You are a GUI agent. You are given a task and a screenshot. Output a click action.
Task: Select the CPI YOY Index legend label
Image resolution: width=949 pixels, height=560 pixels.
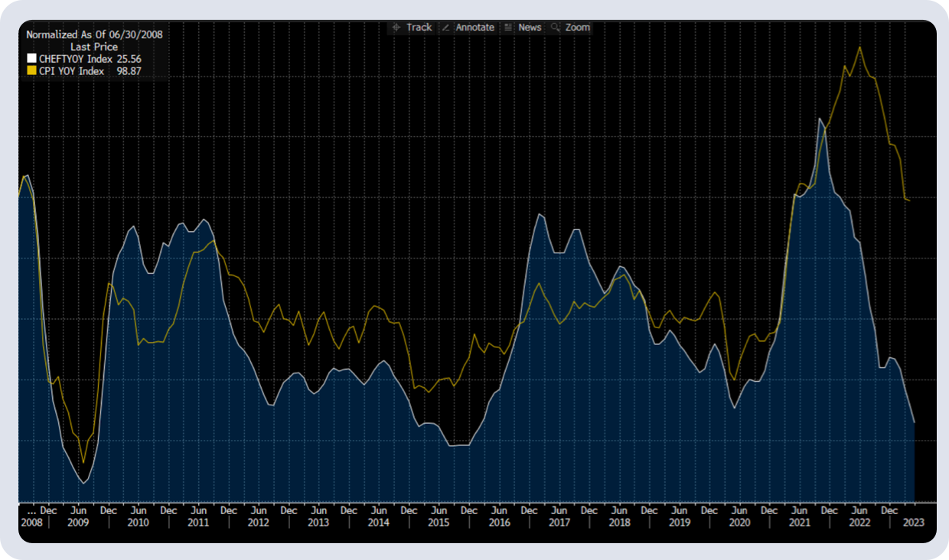[71, 71]
